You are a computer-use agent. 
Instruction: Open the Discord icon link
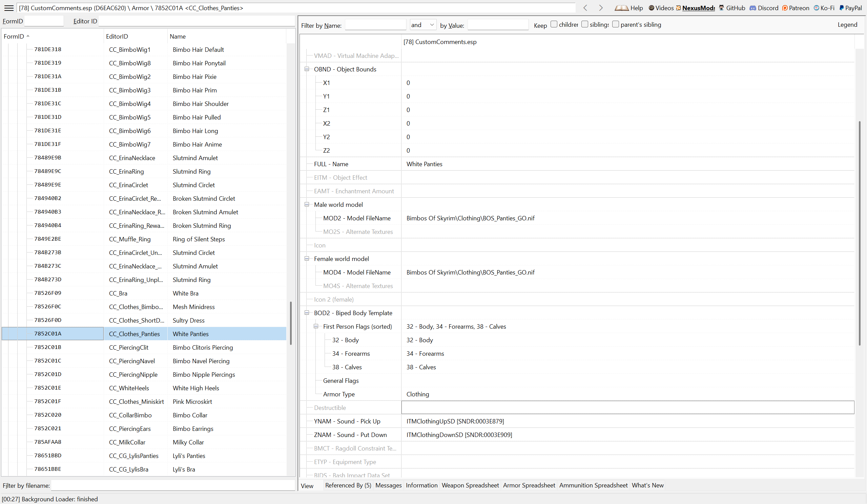[x=753, y=8]
